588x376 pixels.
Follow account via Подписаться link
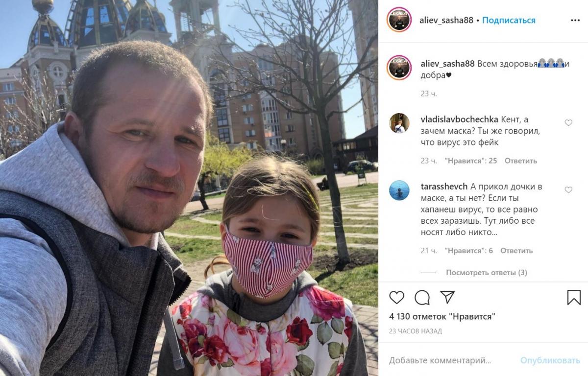pos(509,20)
